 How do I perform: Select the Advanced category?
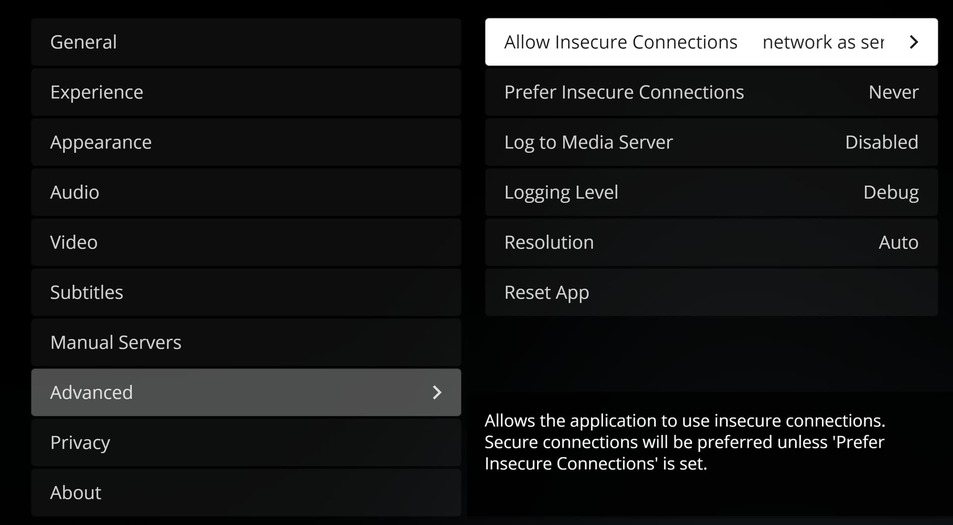point(245,392)
